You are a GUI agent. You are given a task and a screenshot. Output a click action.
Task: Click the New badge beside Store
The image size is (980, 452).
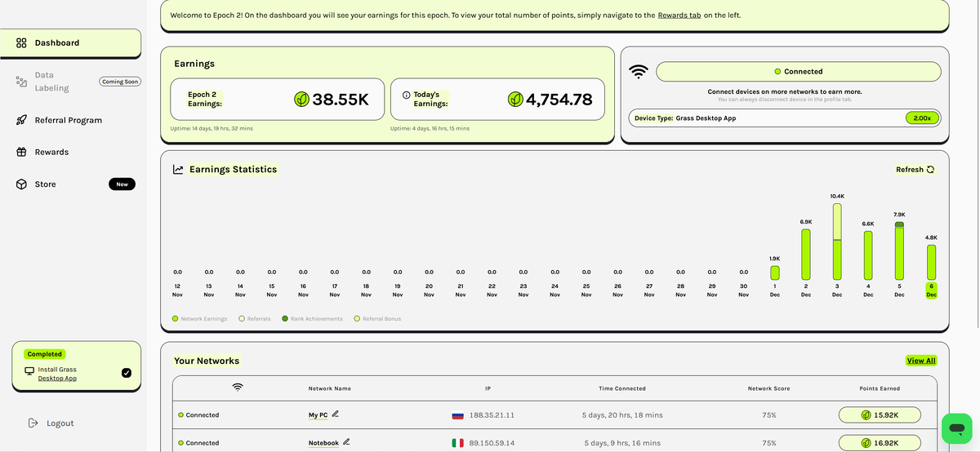click(122, 184)
